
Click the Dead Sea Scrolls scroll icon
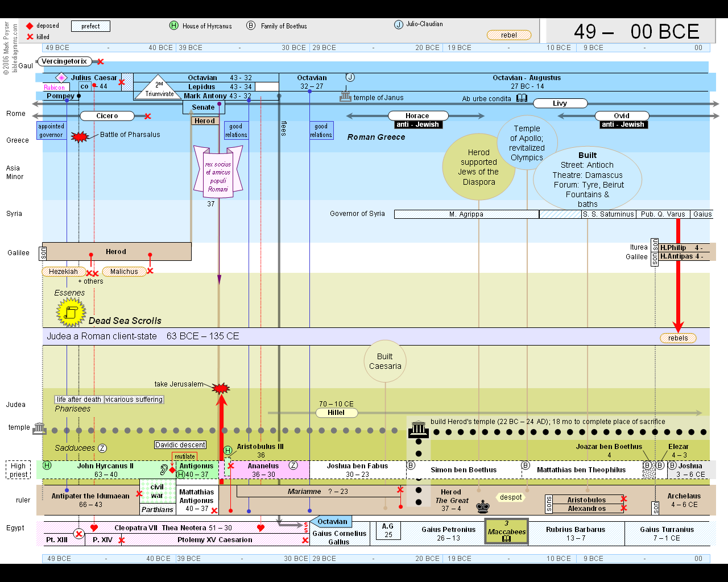71,313
